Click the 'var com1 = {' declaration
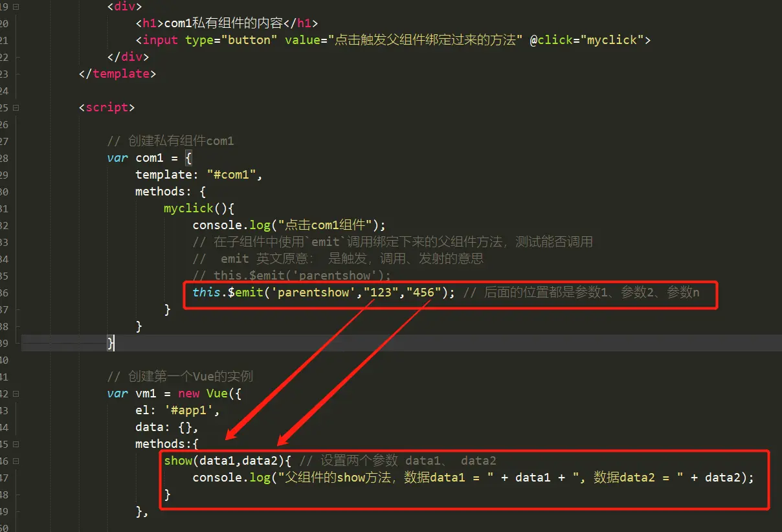This screenshot has height=532, width=782. pos(150,158)
